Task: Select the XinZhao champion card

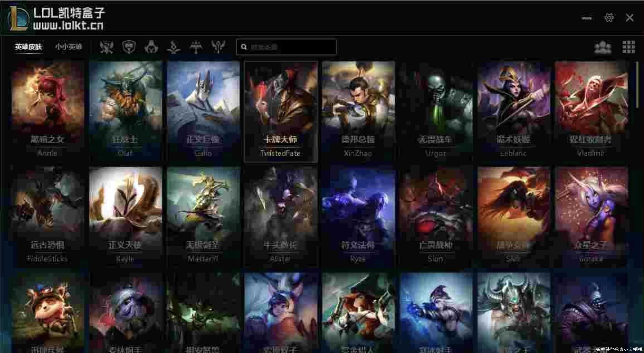Action: point(358,111)
